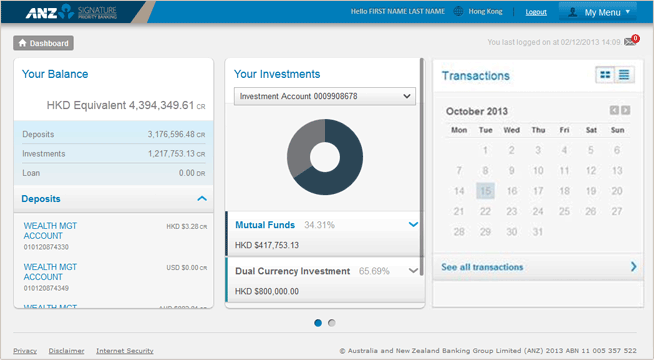This screenshot has height=360, width=654.
Task: Open the Internet Security link
Action: [x=125, y=351]
